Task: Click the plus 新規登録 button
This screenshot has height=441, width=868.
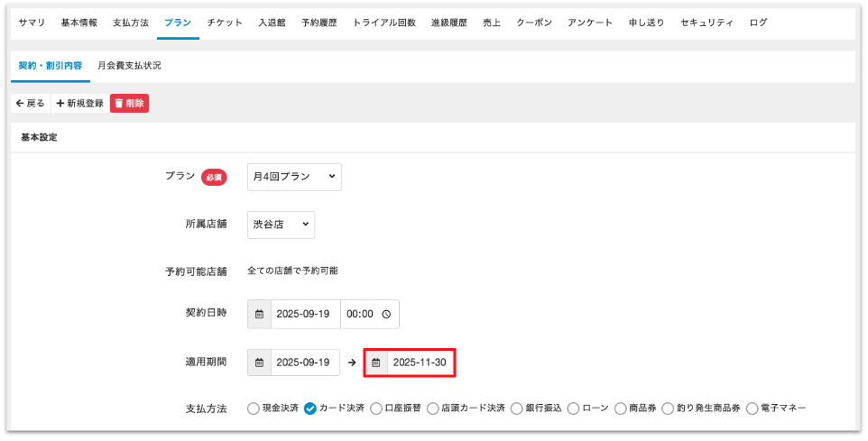Action: pos(79,104)
